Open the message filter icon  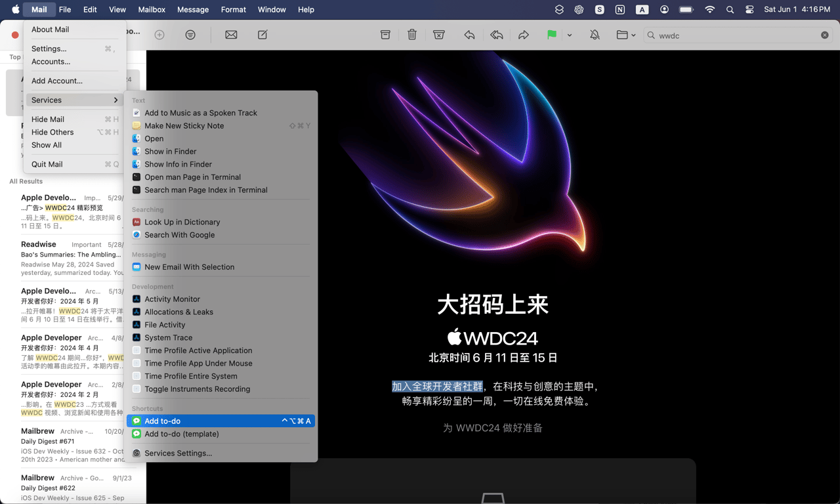point(190,35)
